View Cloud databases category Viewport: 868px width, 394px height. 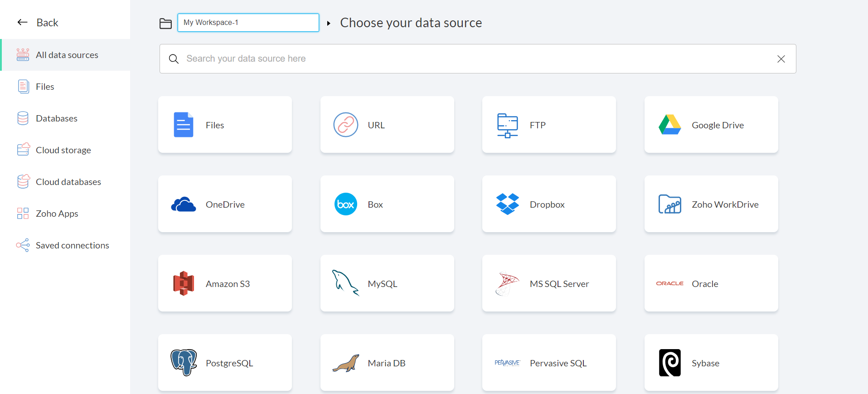click(x=65, y=182)
